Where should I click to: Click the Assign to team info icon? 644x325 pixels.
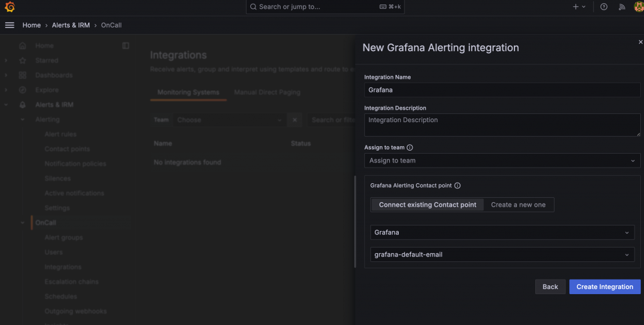[x=410, y=147]
